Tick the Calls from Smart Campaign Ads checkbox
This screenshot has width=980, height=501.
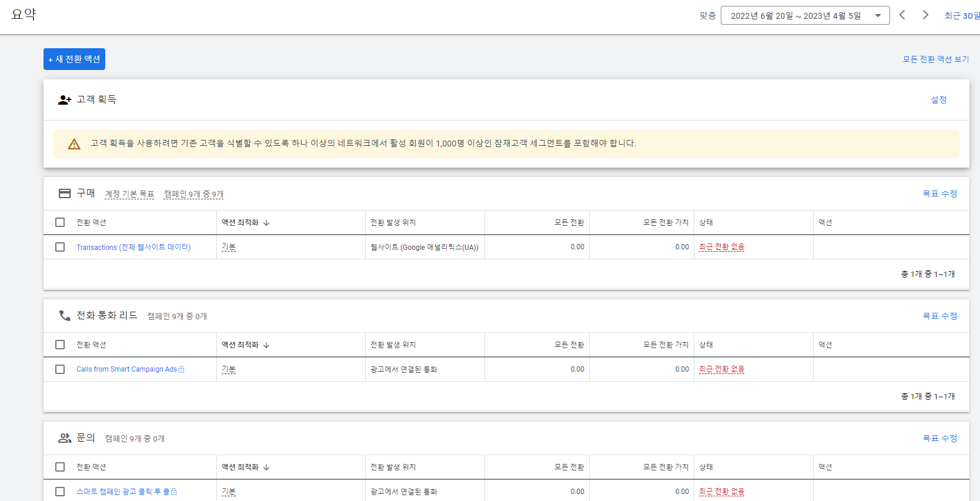coord(60,369)
